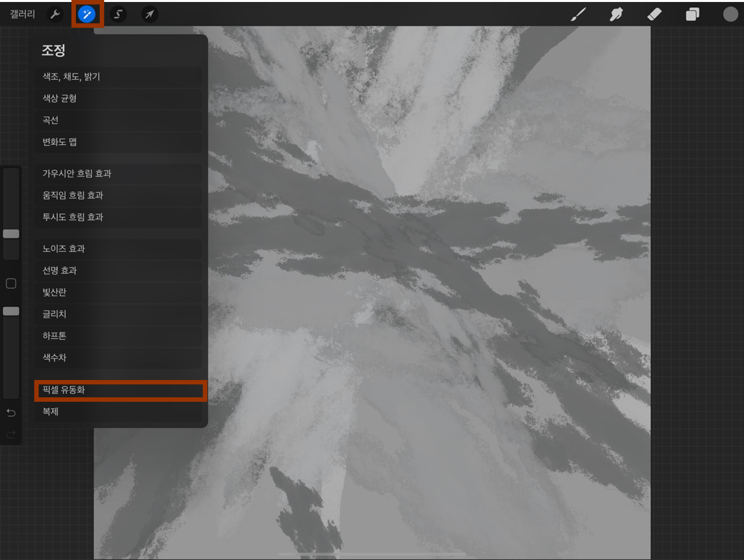Adjust the brush opacity slider handle
This screenshot has height=560, width=744.
(11, 311)
